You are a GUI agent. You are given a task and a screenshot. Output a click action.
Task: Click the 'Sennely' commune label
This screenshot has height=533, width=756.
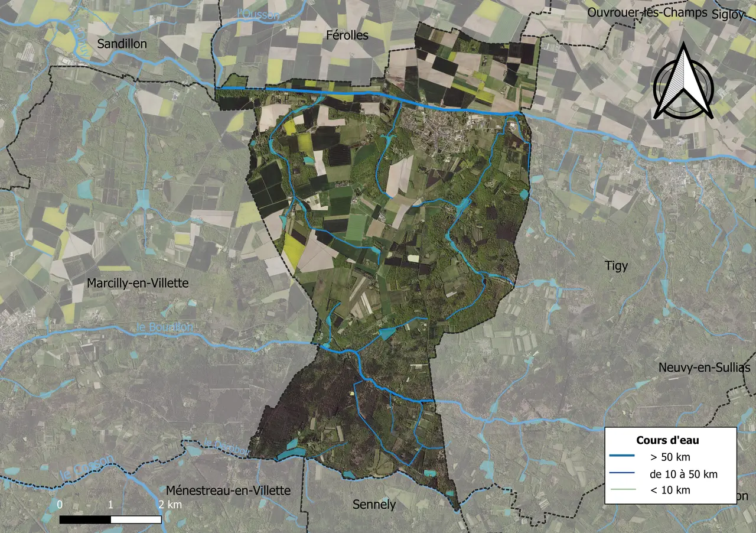[374, 505]
